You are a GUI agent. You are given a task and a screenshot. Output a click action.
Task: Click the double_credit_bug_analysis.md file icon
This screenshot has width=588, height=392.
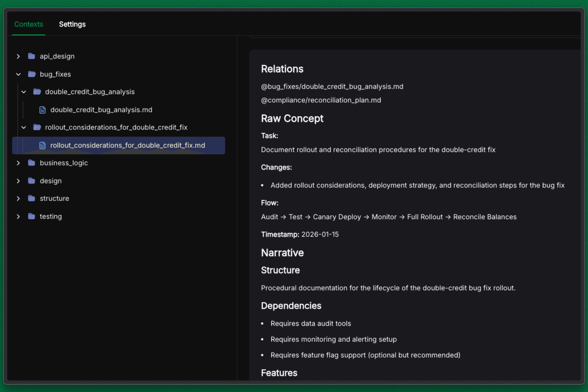(43, 110)
